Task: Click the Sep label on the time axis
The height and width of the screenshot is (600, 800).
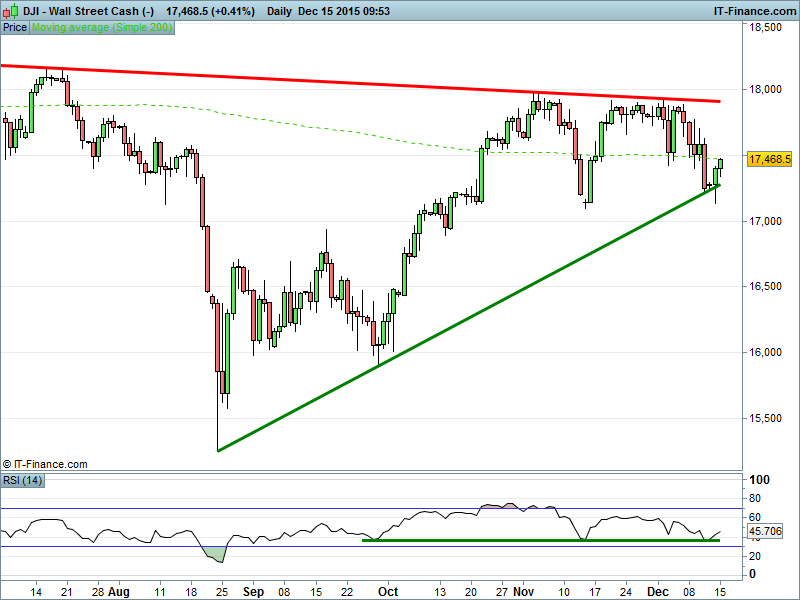Action: pyautogui.click(x=253, y=591)
